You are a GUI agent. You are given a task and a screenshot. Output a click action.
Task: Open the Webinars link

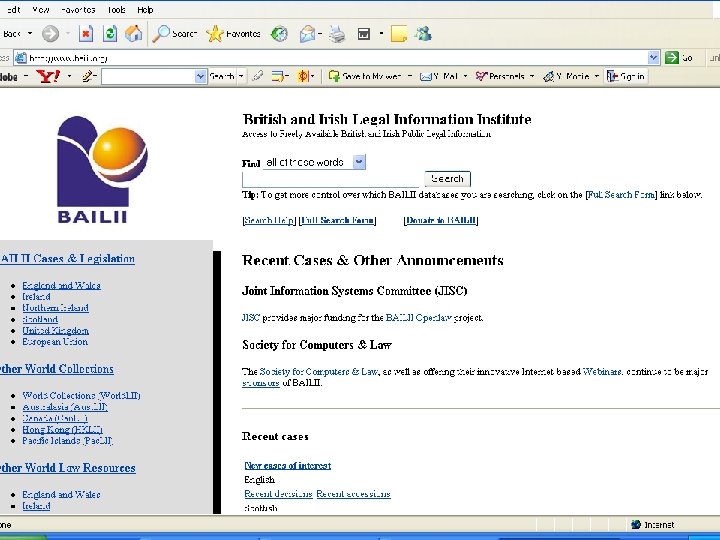point(602,372)
